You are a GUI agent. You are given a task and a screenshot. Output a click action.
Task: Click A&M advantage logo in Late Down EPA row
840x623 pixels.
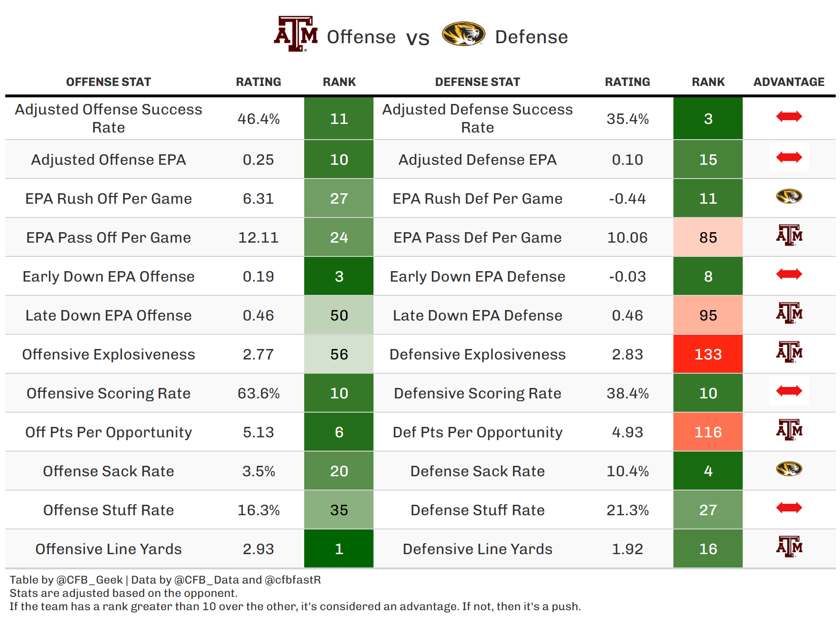pos(789,313)
